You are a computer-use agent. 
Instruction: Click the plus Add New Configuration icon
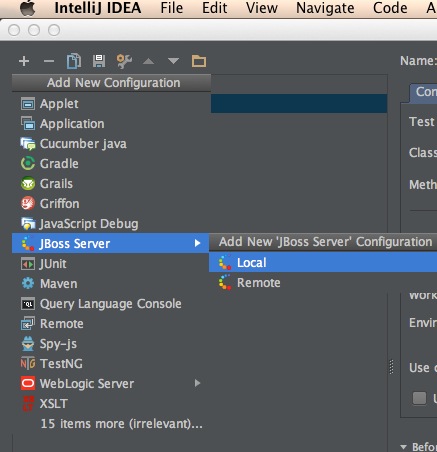(x=24, y=61)
